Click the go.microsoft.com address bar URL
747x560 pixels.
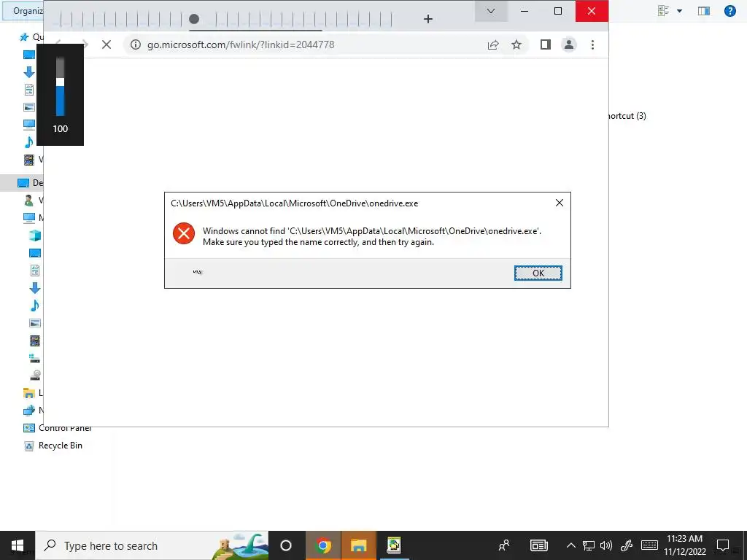point(241,44)
